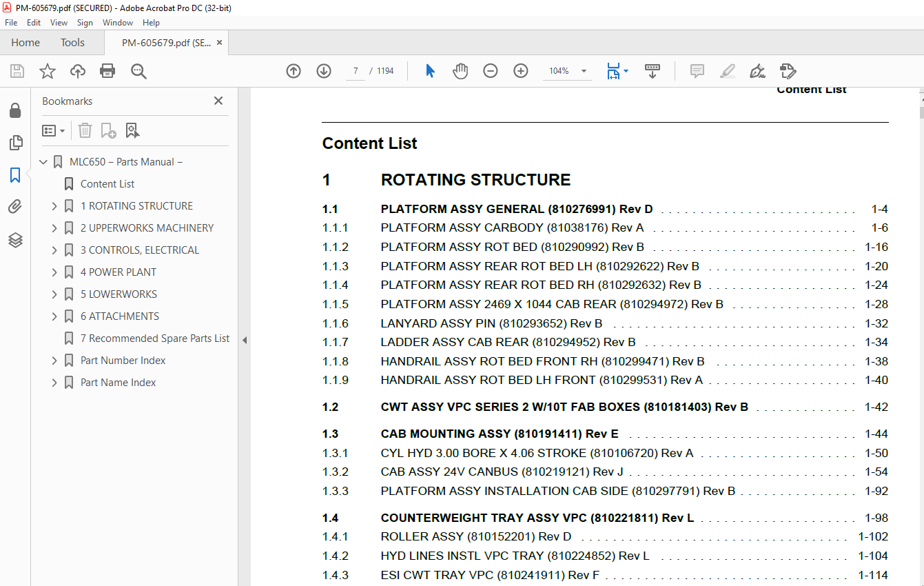Open the find text magnifier tool

[138, 71]
